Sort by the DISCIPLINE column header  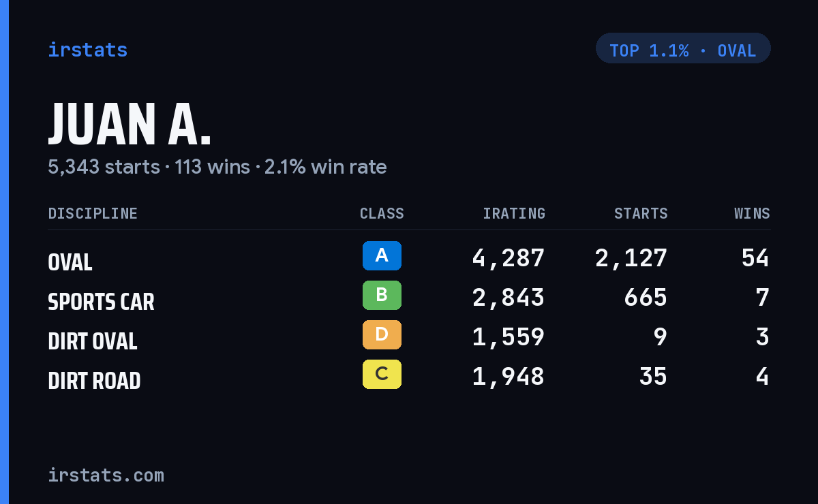[93, 214]
